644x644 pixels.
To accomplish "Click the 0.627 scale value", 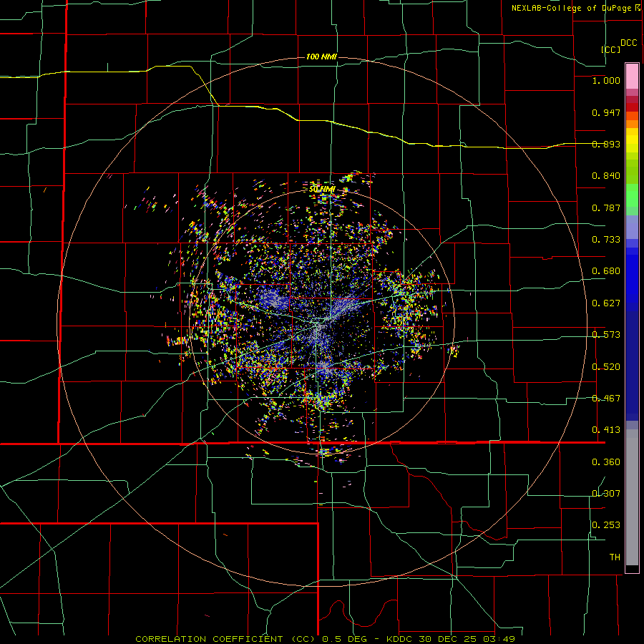I will (x=606, y=303).
